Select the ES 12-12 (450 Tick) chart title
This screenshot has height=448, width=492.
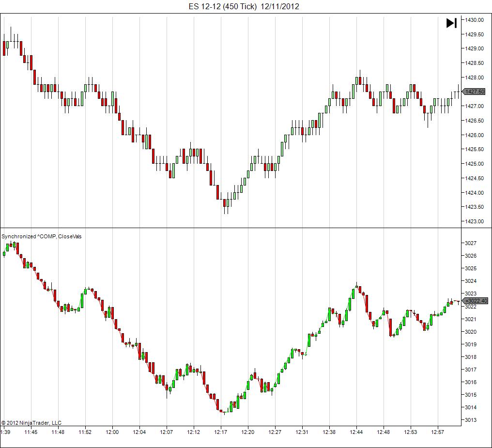(x=244, y=6)
